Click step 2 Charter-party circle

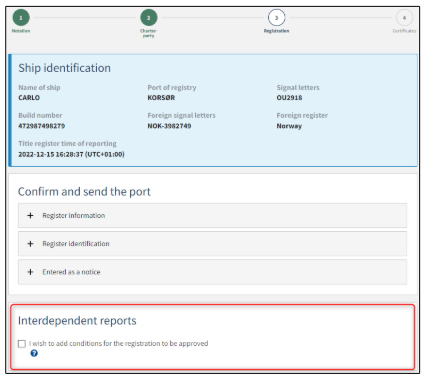pyautogui.click(x=149, y=18)
